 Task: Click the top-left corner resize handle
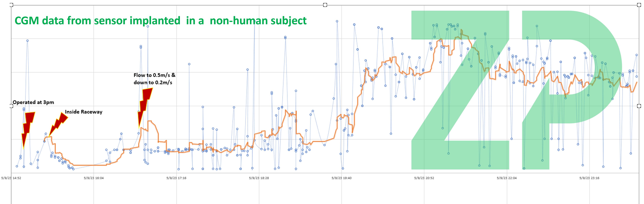(11, 5)
